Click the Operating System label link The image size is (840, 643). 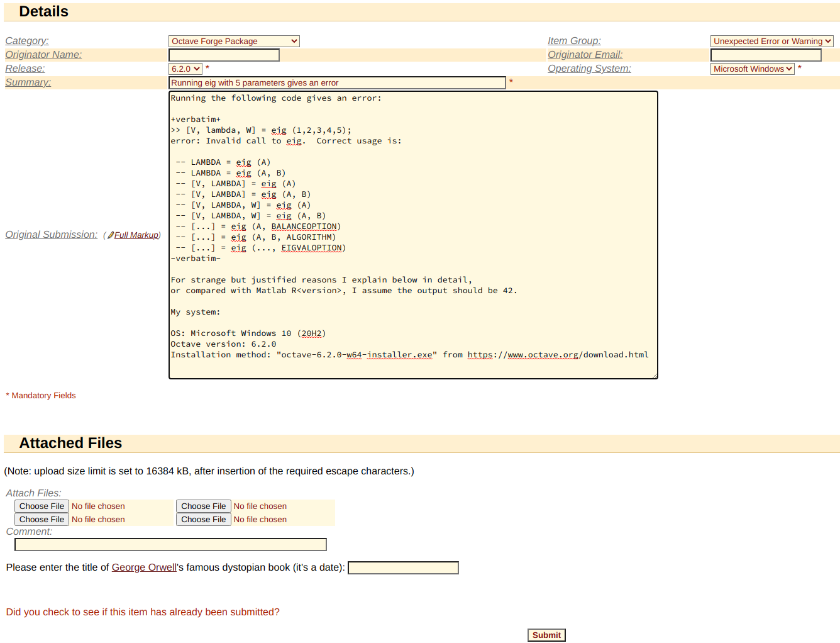tap(589, 69)
